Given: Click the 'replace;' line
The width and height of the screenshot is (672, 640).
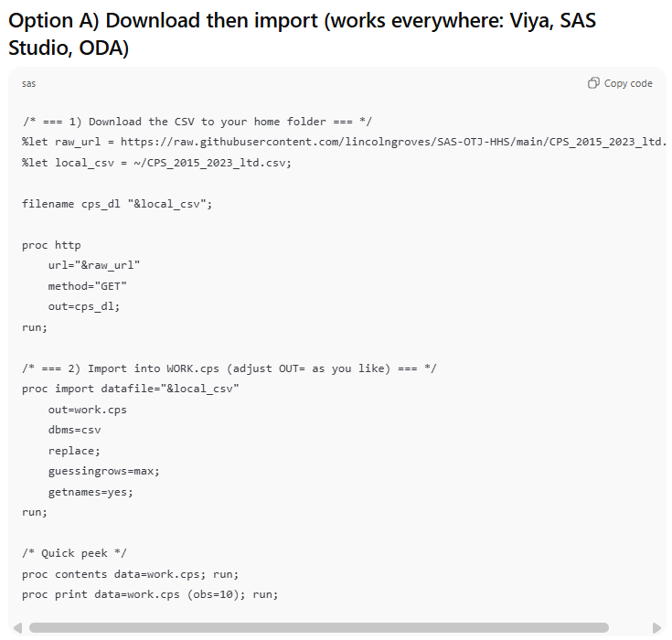Looking at the screenshot, I should coord(74,451).
